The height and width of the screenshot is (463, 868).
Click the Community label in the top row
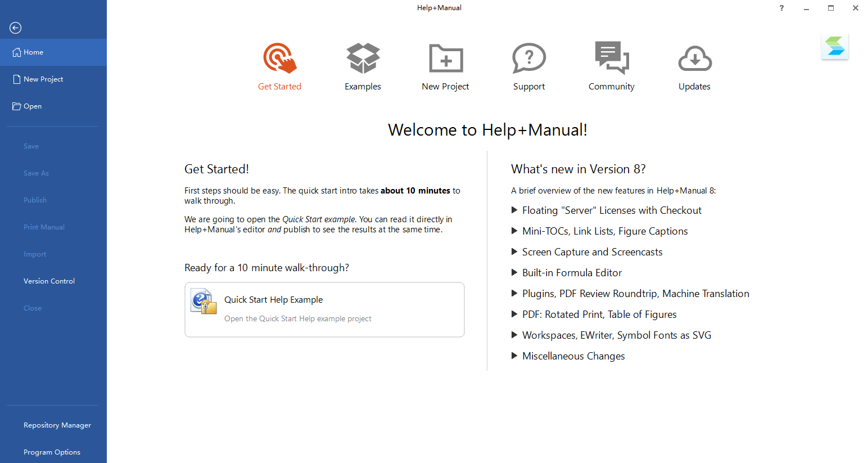pyautogui.click(x=612, y=87)
